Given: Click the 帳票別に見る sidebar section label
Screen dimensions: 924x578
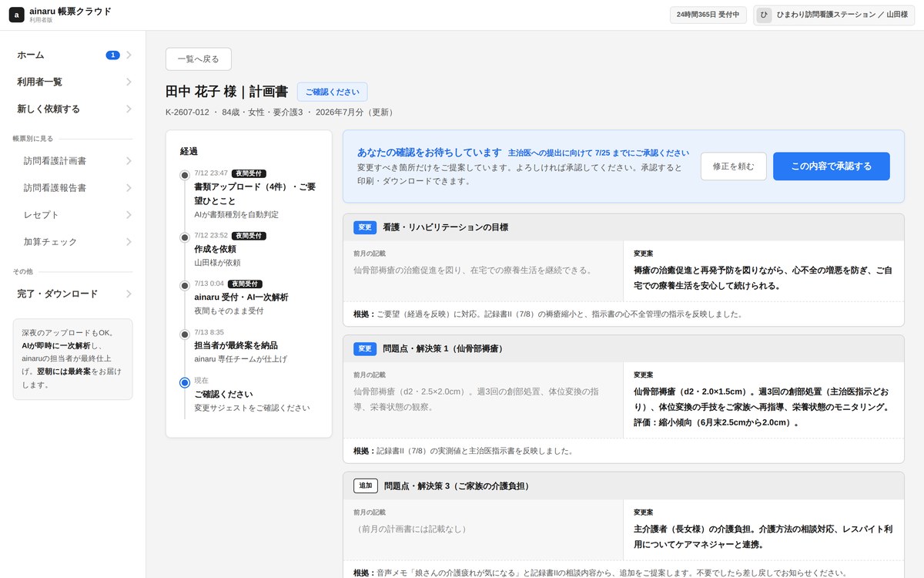Looking at the screenshot, I should [33, 139].
